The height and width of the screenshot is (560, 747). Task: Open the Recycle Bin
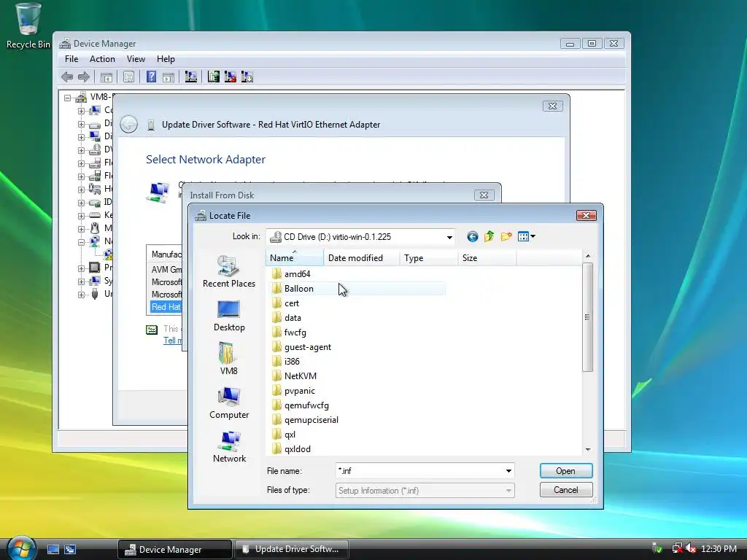(28, 26)
